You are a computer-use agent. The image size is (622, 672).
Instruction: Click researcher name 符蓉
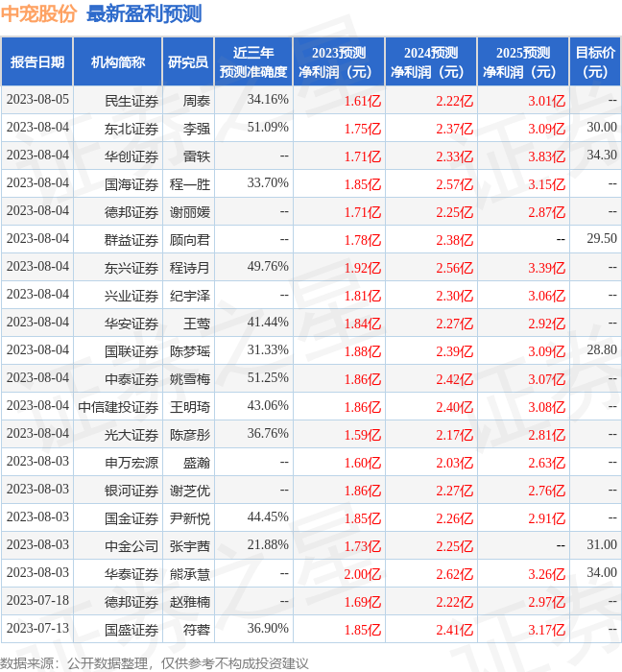[x=197, y=630]
